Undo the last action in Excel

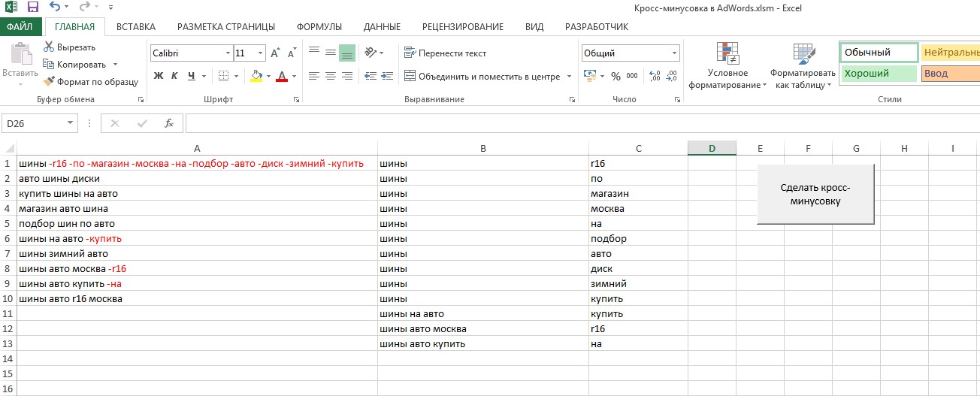coord(55,8)
